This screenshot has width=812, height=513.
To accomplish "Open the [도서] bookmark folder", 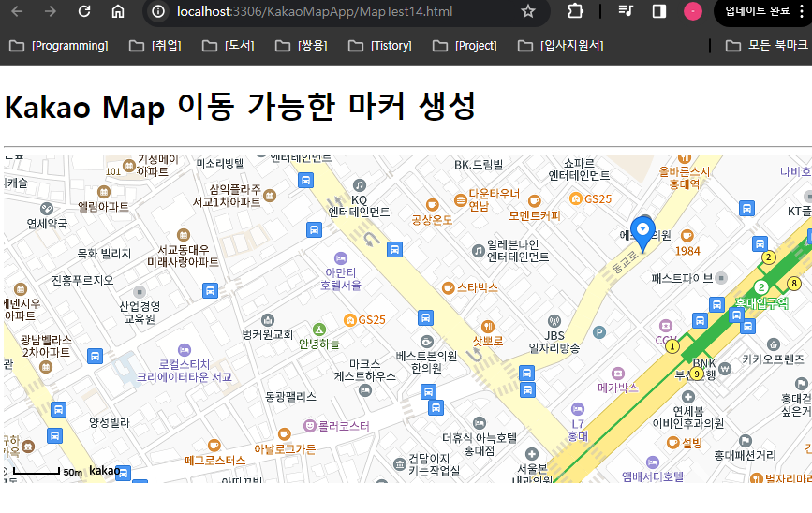I will tap(229, 46).
